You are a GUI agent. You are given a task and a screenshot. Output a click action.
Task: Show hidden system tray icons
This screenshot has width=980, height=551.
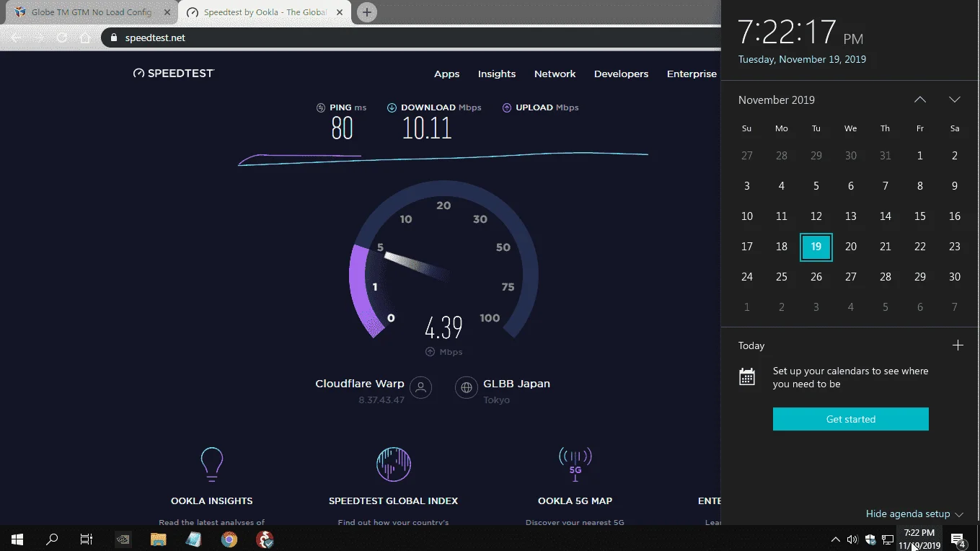835,539
